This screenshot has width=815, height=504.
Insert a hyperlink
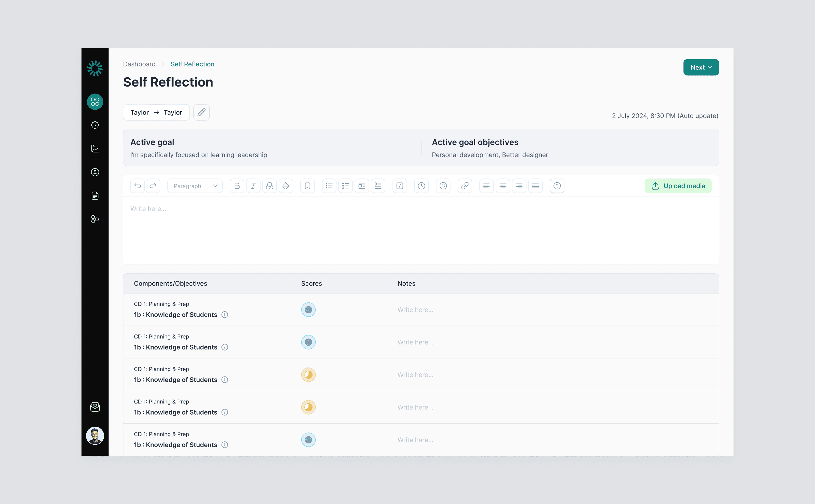pos(465,186)
